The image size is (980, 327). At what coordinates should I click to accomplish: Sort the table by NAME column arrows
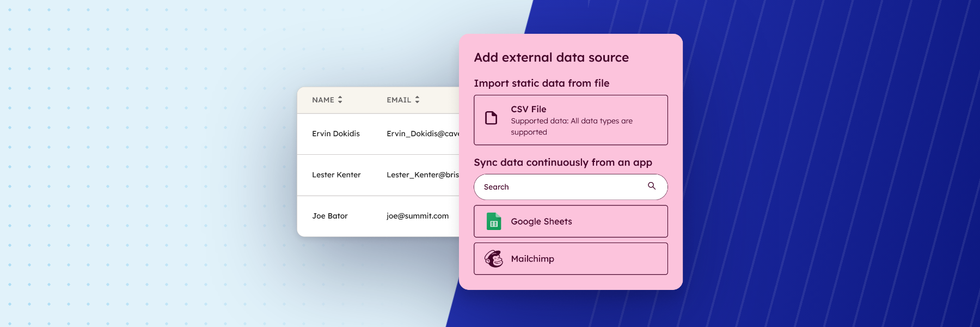click(340, 100)
